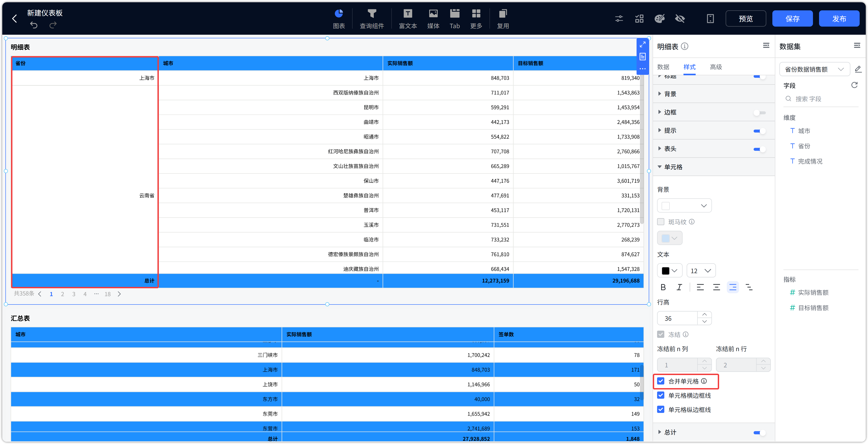Viewport: 868px width, 444px height.
Task: Collapse the 数据集 panel
Action: click(x=857, y=46)
